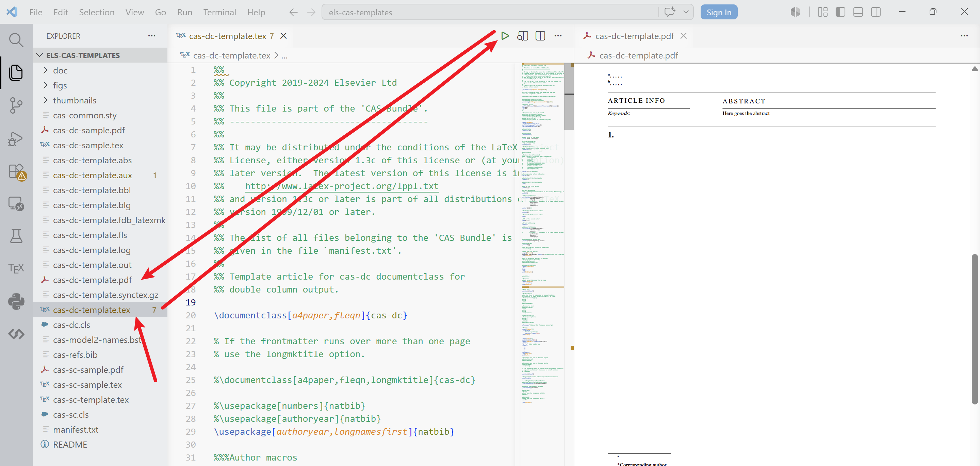Viewport: 980px width, 466px height.
Task: Close the cas-dc-template.pdf tab
Action: [x=684, y=36]
